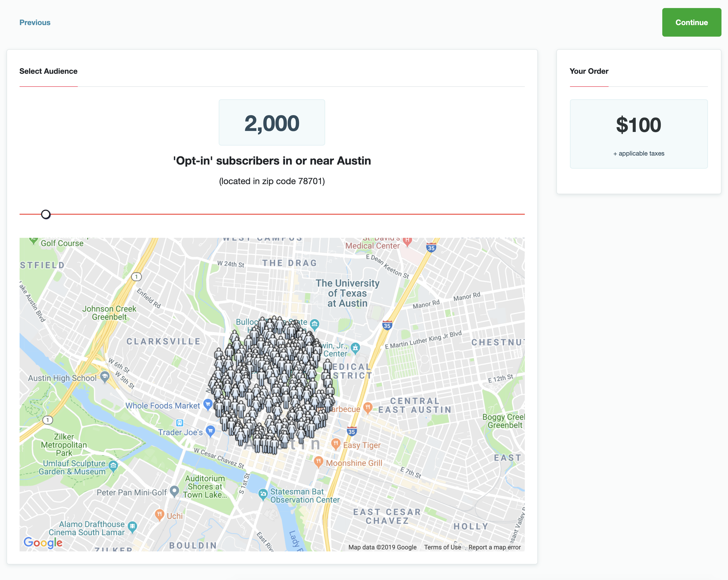Viewport: 728px width, 580px height.
Task: Click Report a map error link
Action: 494,547
